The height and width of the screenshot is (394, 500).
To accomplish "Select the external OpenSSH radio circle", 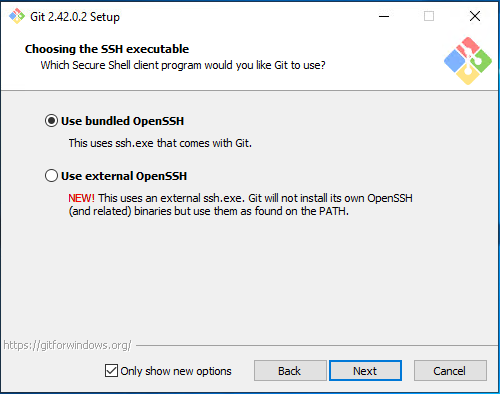I will 51,176.
